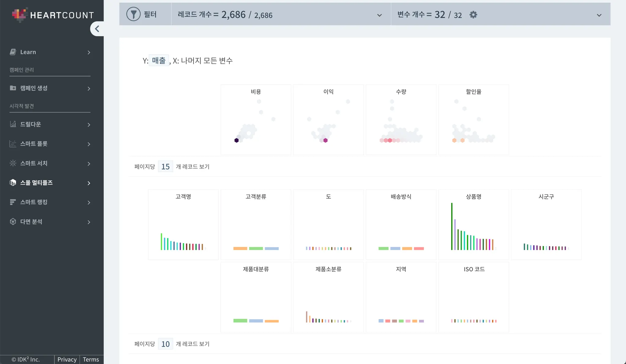
Task: Open the Privacy link
Action: pyautogui.click(x=67, y=359)
